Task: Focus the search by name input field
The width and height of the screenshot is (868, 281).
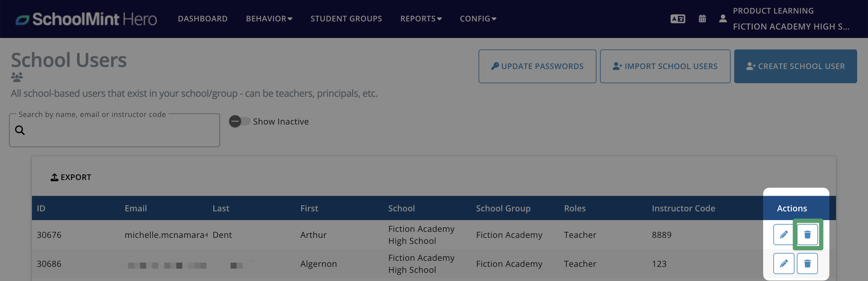Action: tap(115, 130)
